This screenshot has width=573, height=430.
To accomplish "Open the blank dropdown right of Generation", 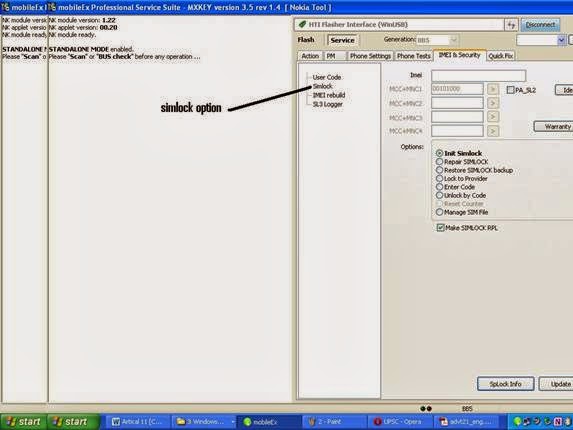I will [541, 40].
